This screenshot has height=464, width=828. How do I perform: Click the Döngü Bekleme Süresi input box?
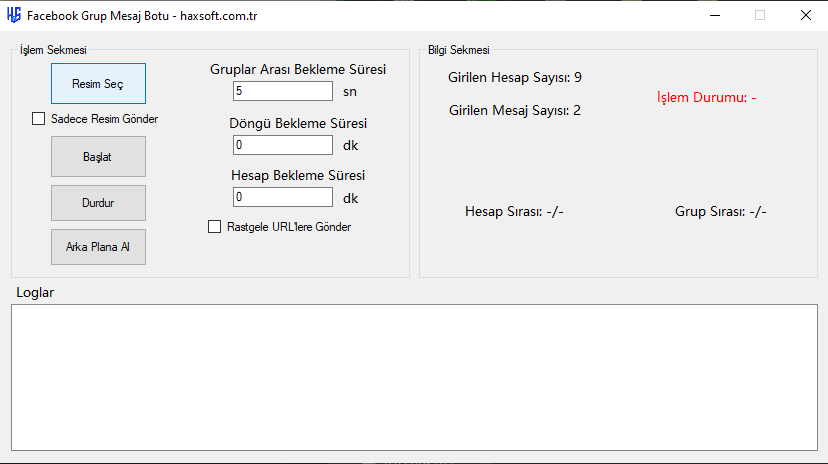[x=283, y=145]
